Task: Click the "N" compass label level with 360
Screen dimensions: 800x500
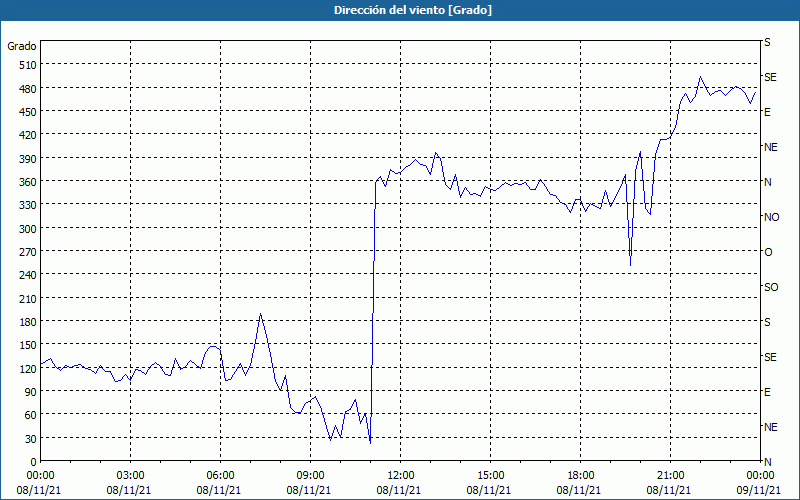Action: [767, 182]
